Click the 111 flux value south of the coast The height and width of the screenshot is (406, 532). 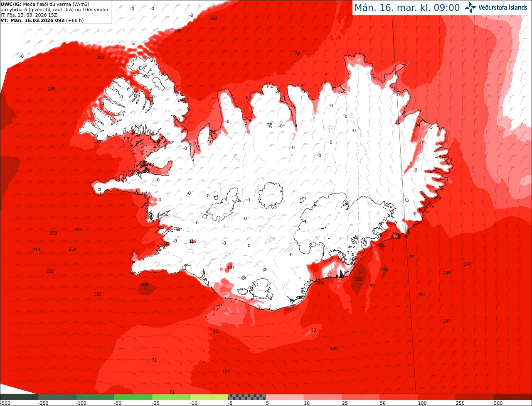coord(217,331)
